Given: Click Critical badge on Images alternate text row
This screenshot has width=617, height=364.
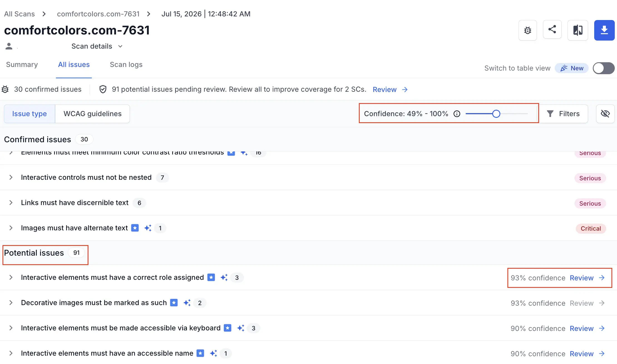Looking at the screenshot, I should [591, 228].
